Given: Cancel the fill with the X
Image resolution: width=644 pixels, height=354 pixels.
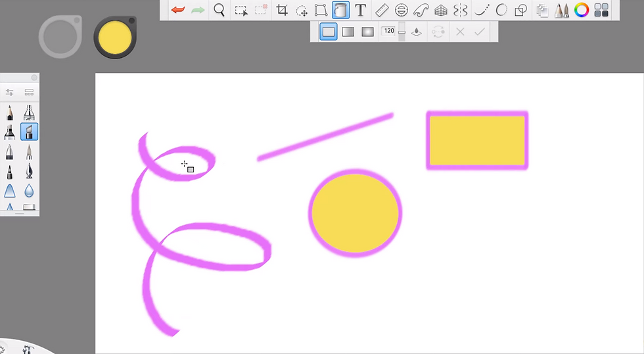Looking at the screenshot, I should (x=460, y=32).
